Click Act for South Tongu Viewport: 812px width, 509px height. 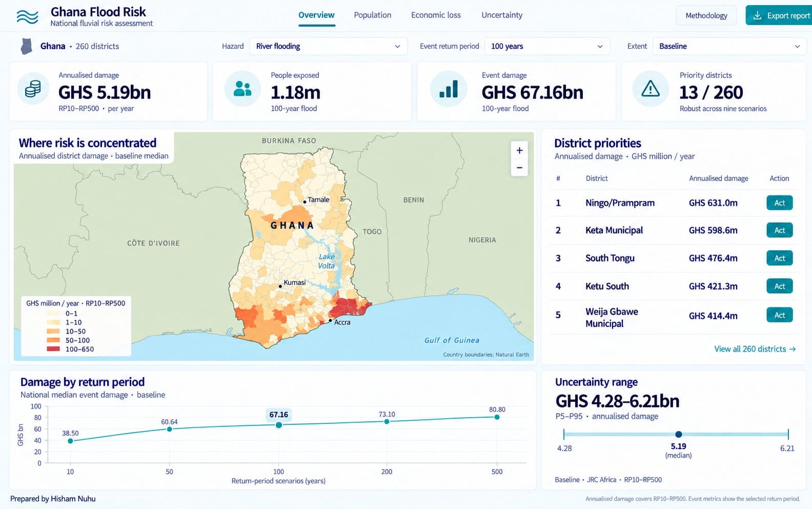(780, 258)
